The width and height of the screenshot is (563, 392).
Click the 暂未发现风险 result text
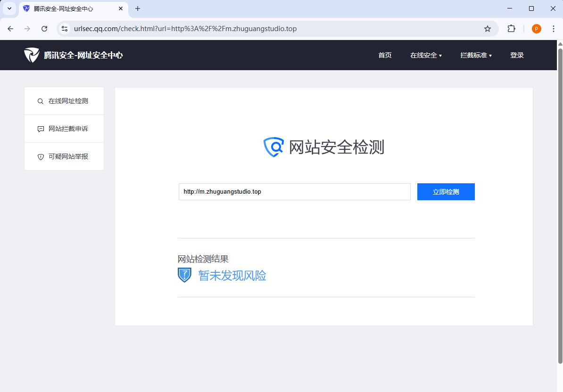tap(232, 276)
